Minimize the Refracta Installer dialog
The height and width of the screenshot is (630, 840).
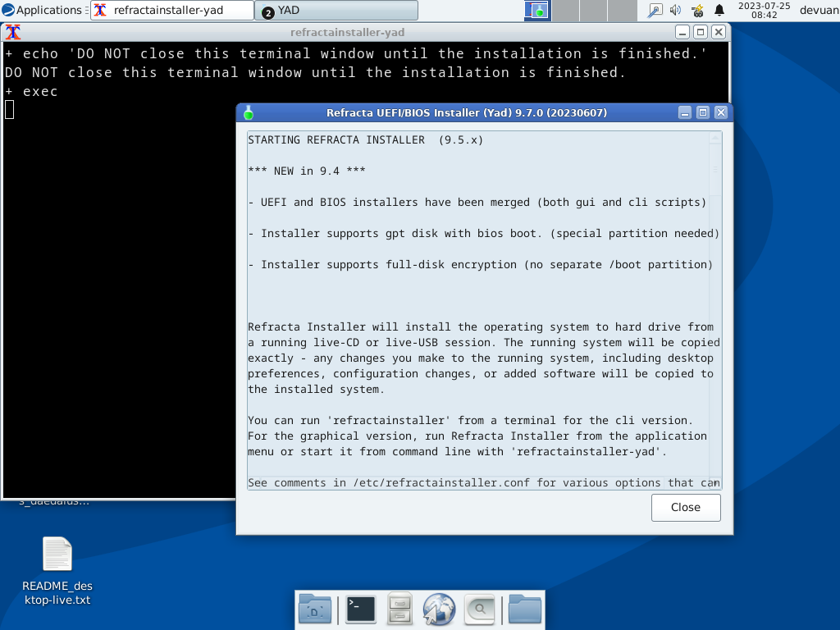(x=685, y=112)
